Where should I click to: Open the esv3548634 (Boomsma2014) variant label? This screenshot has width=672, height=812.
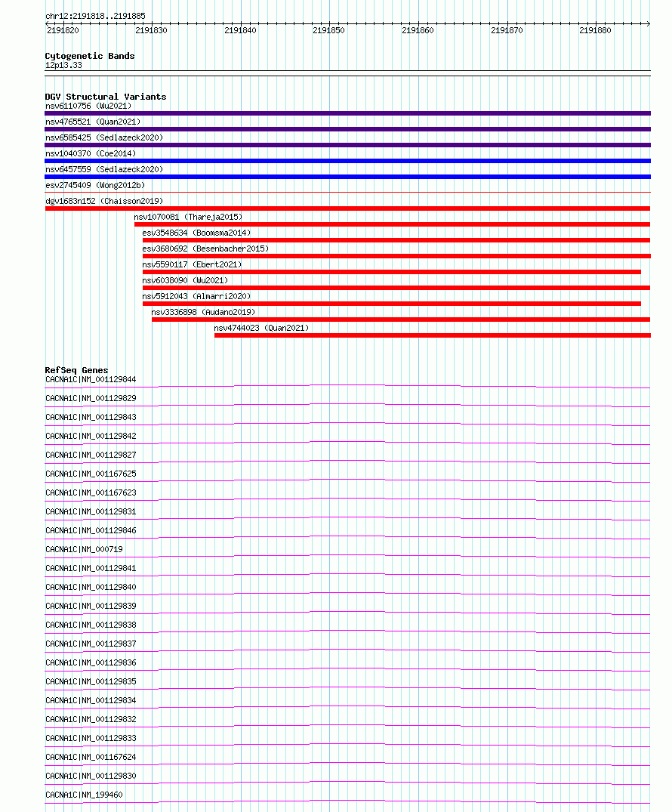click(x=197, y=233)
